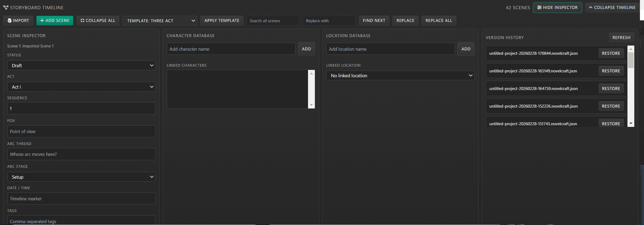The width and height of the screenshot is (644, 225).
Task: Click the Linked Characters scroll-up arrow
Action: 312,73
